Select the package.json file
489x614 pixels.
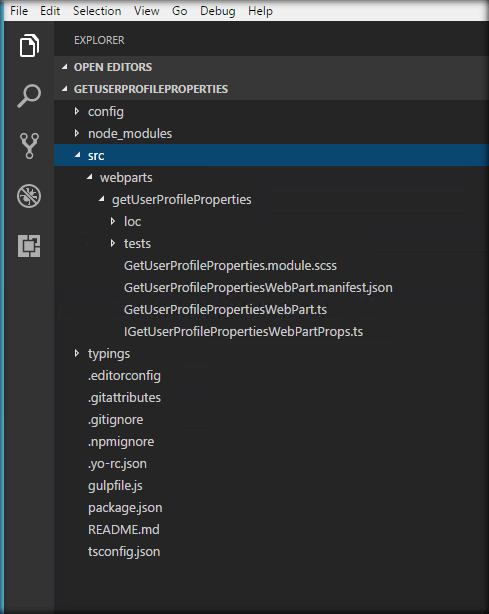125,508
